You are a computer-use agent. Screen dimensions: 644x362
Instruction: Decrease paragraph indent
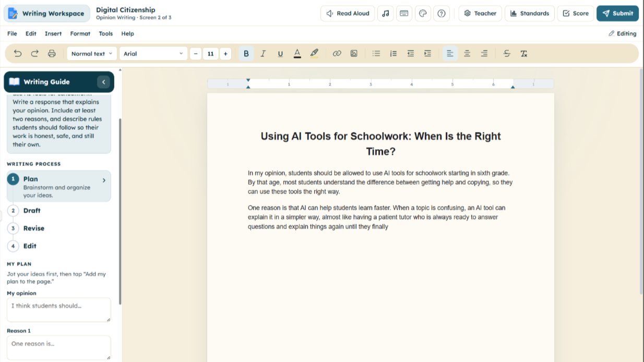tap(411, 53)
